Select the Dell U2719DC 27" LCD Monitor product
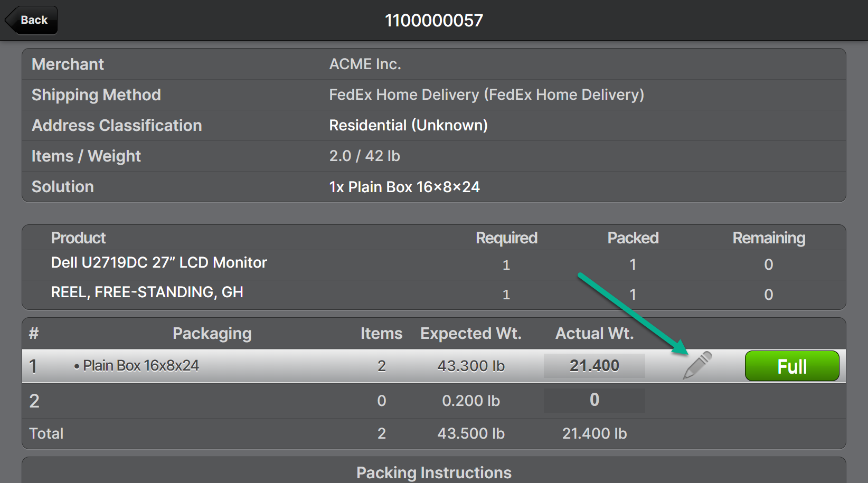 pyautogui.click(x=159, y=263)
